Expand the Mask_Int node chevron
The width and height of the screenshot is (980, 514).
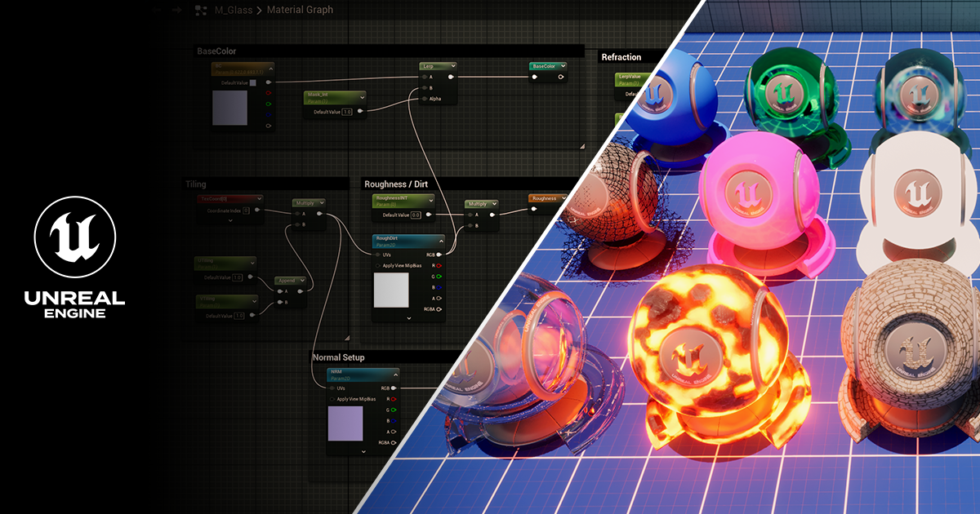tap(361, 96)
